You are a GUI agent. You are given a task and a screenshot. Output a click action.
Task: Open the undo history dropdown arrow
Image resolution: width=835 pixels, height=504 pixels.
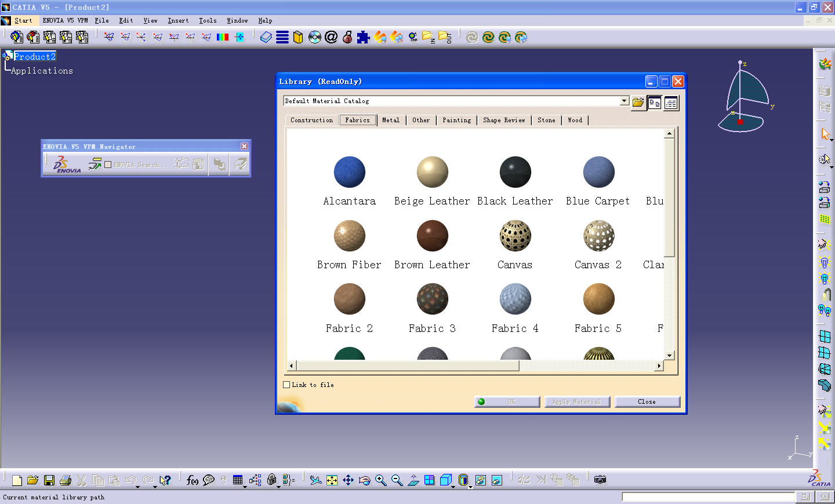pos(138,487)
